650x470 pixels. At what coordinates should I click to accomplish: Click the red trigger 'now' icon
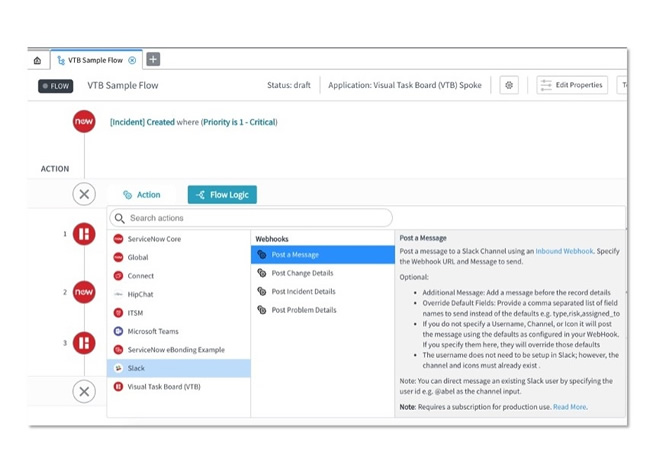pos(84,121)
